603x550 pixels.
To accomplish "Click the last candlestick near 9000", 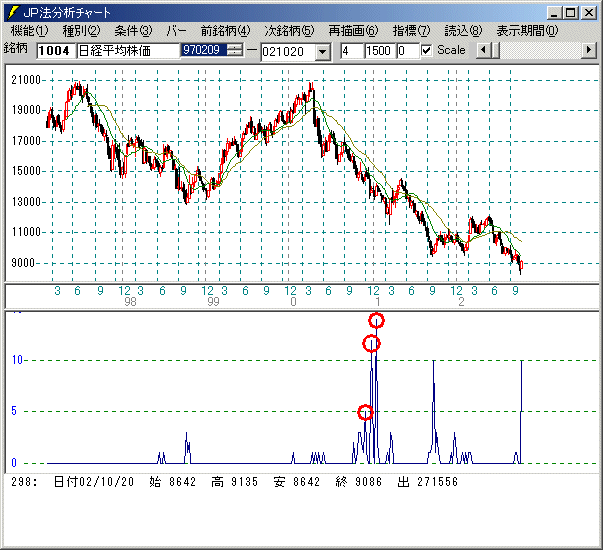I will click(x=521, y=265).
